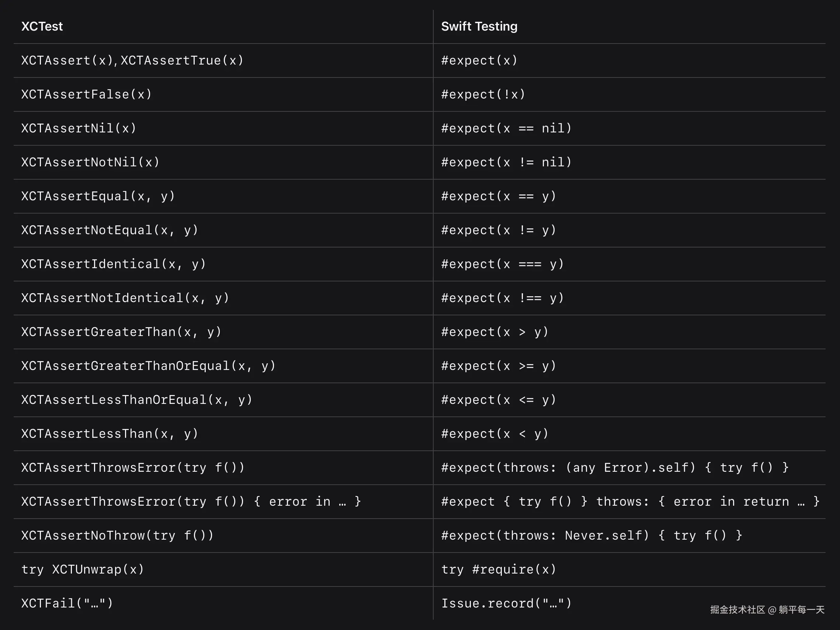Click the #expect(x != y) cell
The width and height of the screenshot is (840, 630).
(x=499, y=230)
